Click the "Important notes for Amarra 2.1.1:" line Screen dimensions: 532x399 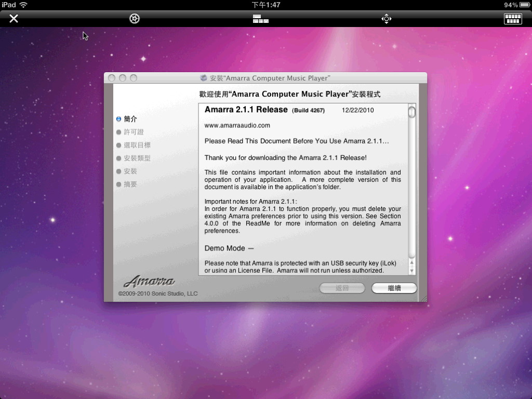[251, 202]
